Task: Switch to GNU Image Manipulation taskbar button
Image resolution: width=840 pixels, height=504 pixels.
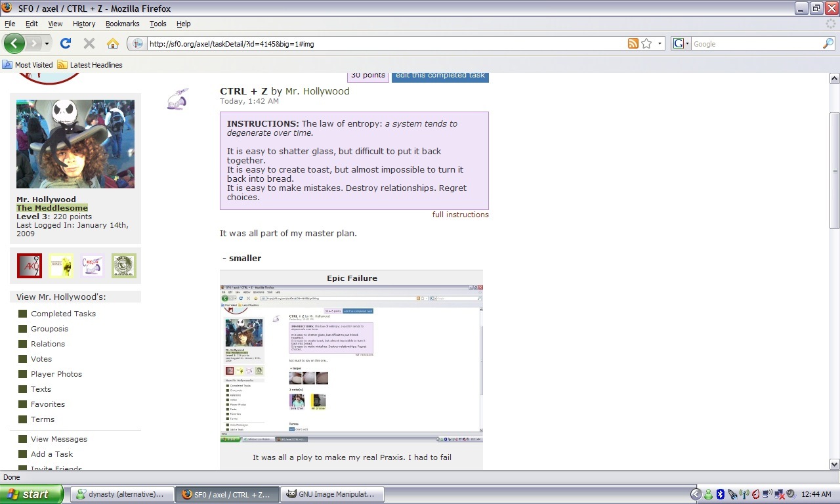Action: 329,494
